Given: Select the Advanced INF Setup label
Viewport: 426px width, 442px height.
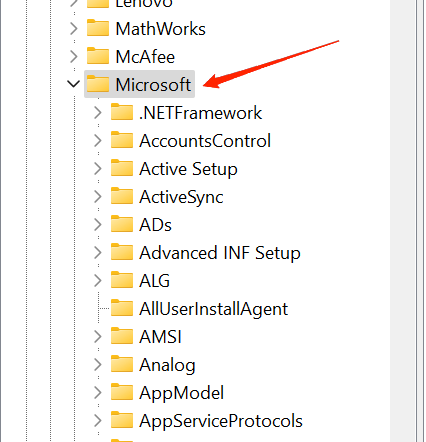Looking at the screenshot, I should (x=220, y=253).
